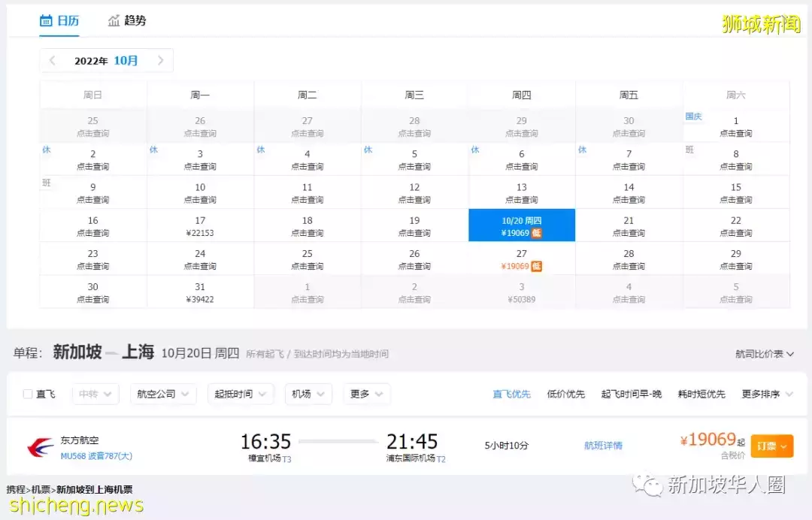Open the 航班详情 flight details link
Screen dimensions: 812x520
[603, 445]
